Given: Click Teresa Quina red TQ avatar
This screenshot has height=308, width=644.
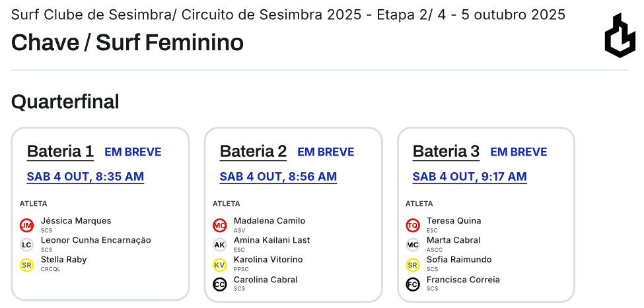Looking at the screenshot, I should click(x=412, y=226).
